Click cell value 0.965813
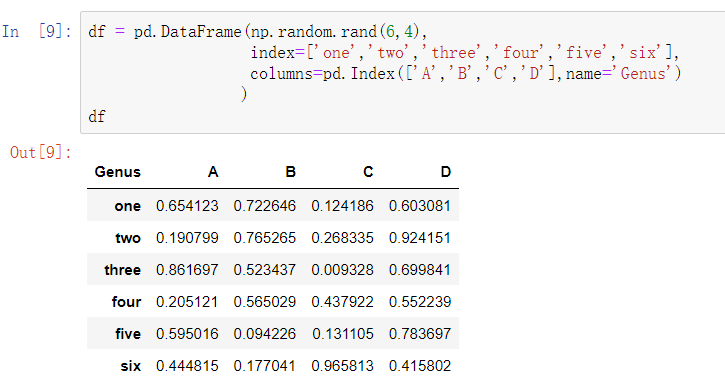The width and height of the screenshot is (725, 379). (x=343, y=366)
